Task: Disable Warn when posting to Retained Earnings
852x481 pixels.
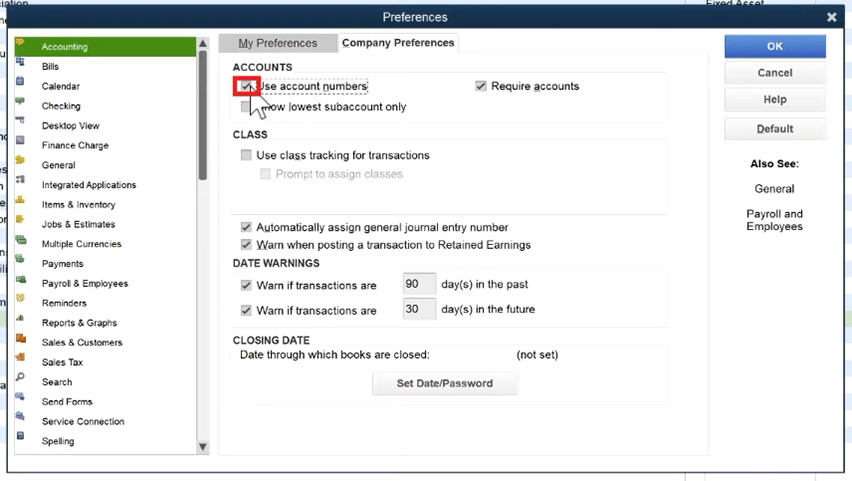Action: [246, 245]
